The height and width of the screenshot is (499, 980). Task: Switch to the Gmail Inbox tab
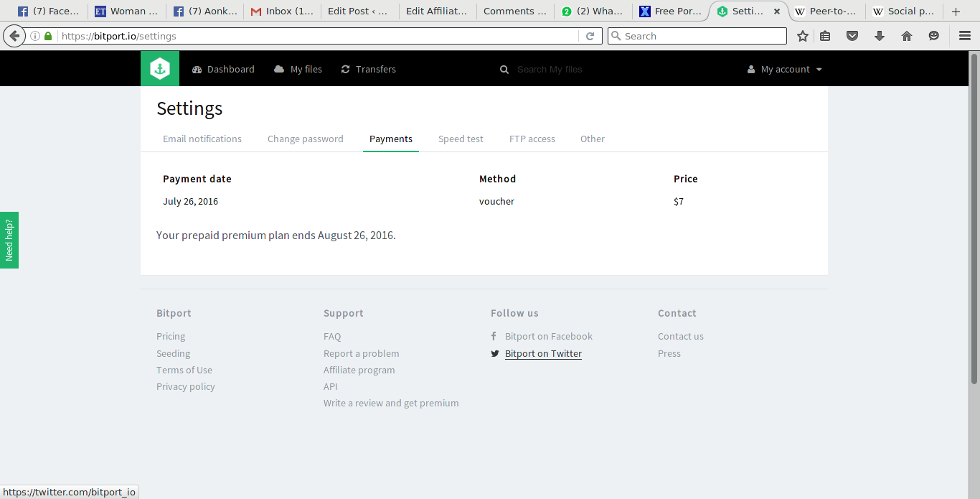(281, 11)
